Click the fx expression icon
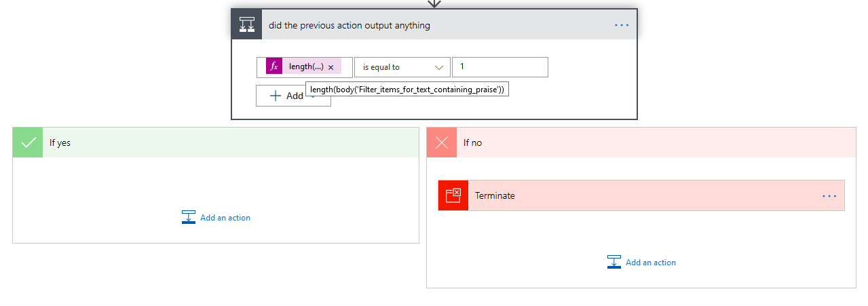868x306 pixels. pos(274,66)
